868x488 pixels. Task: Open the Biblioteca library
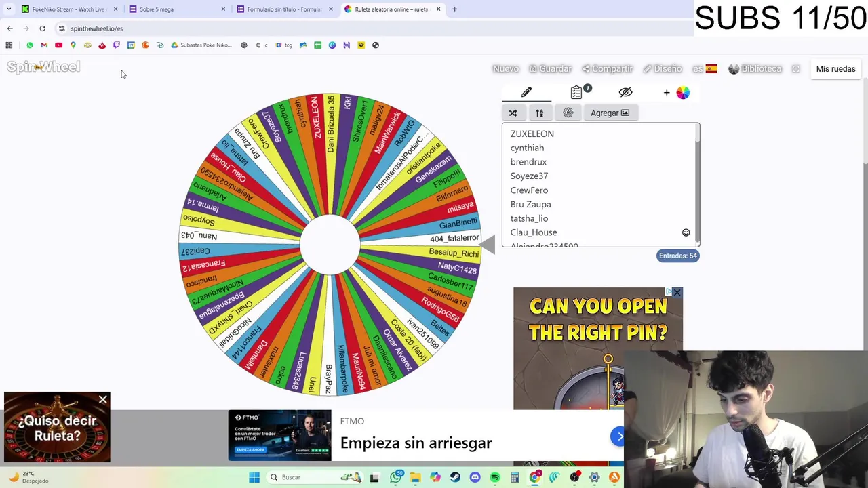[755, 69]
